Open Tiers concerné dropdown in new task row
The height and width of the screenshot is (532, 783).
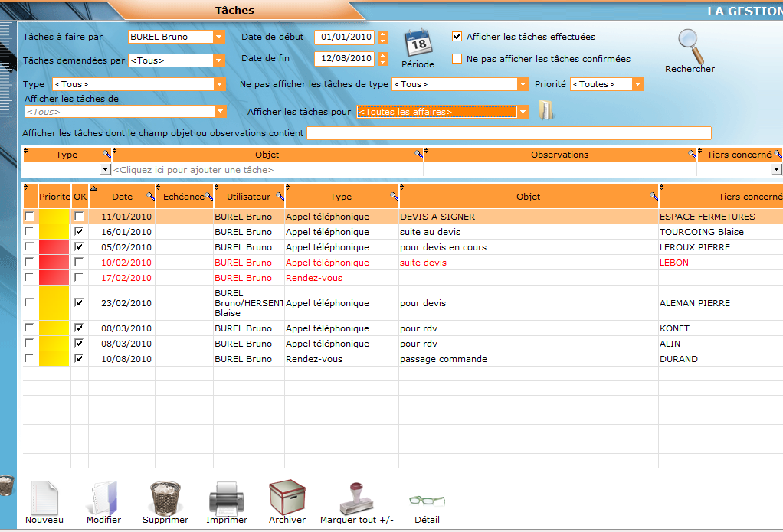776,170
